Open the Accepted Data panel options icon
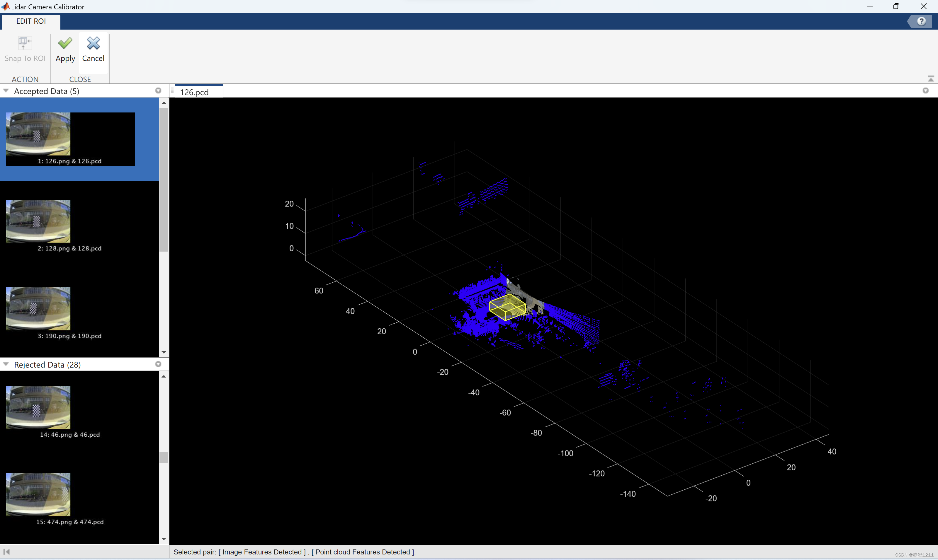 point(158,90)
